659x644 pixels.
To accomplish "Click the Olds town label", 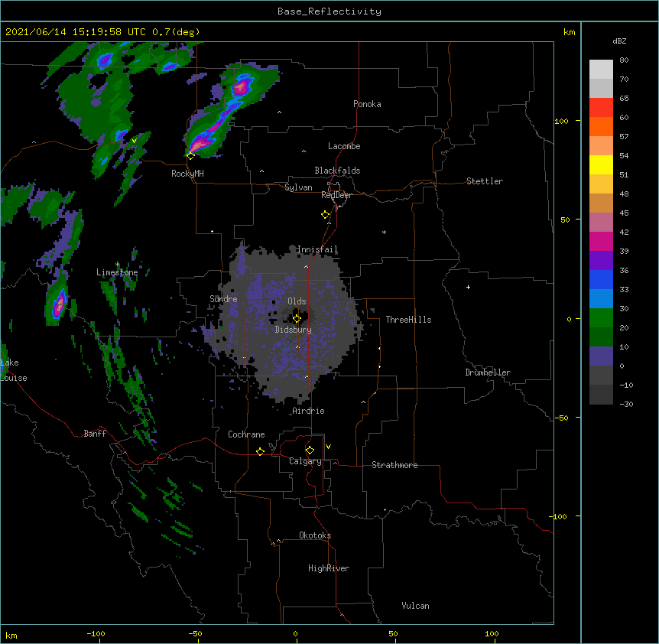I will pos(297,301).
